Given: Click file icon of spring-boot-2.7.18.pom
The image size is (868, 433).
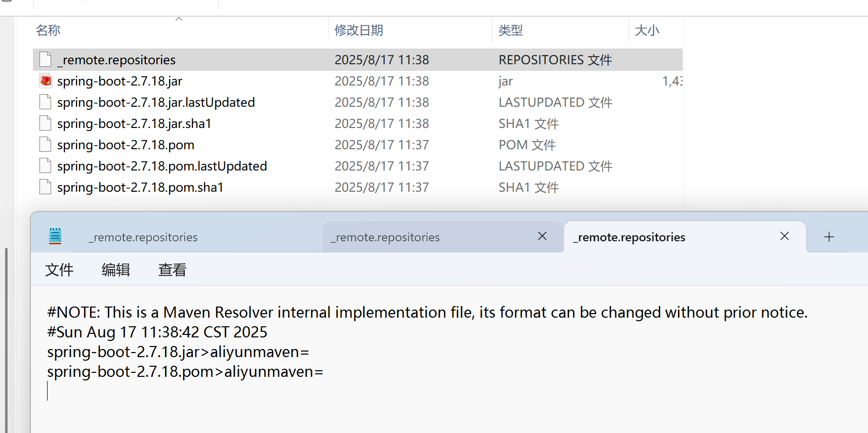Looking at the screenshot, I should [x=46, y=145].
